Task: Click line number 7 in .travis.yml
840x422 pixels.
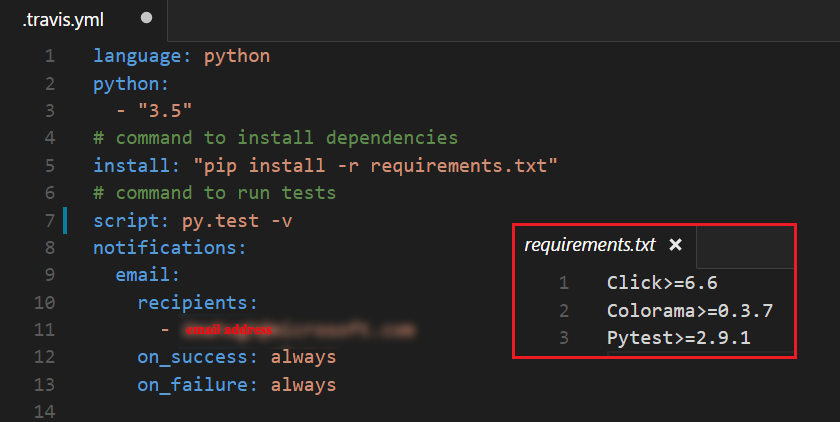Action: tap(50, 220)
